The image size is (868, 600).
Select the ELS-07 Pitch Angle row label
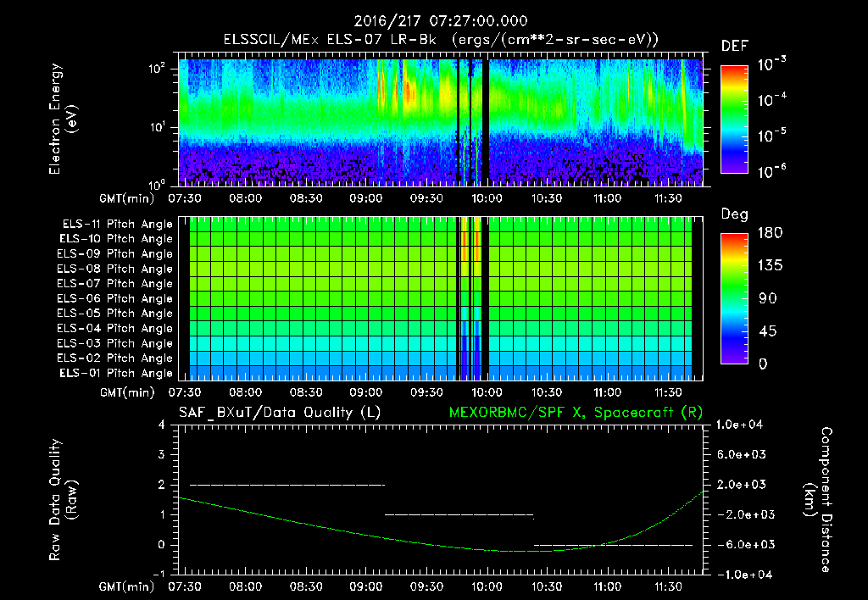[115, 284]
